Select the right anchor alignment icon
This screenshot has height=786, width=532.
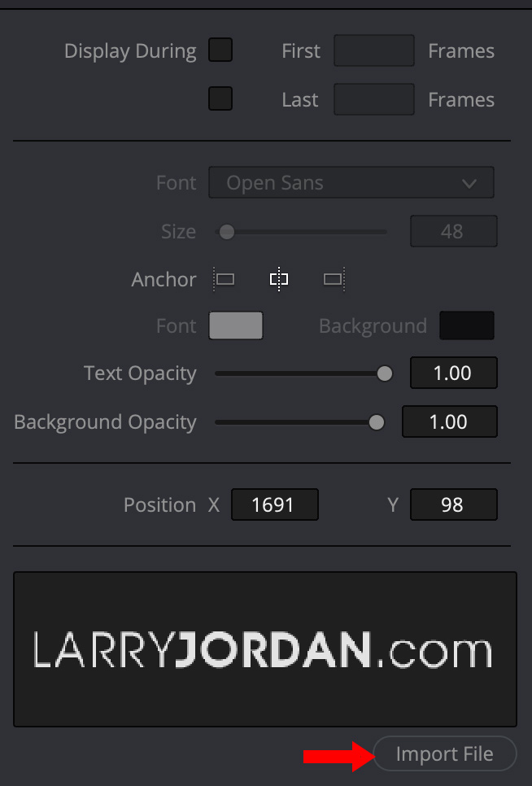coord(334,279)
